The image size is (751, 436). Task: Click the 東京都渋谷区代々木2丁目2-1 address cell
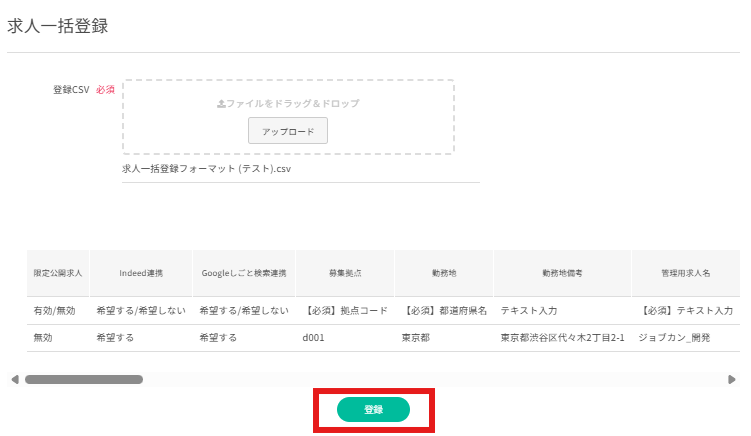coord(562,338)
